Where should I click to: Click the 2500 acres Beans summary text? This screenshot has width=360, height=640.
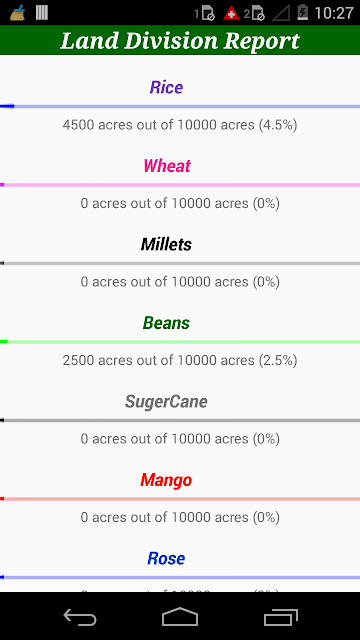pos(180,360)
